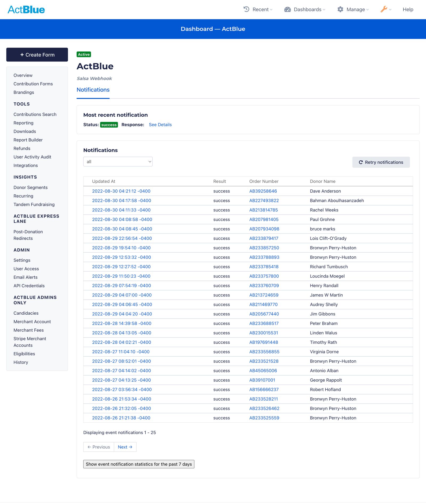Open order number AB207981405
Image resolution: width=426 pixels, height=504 pixels.
click(x=264, y=220)
